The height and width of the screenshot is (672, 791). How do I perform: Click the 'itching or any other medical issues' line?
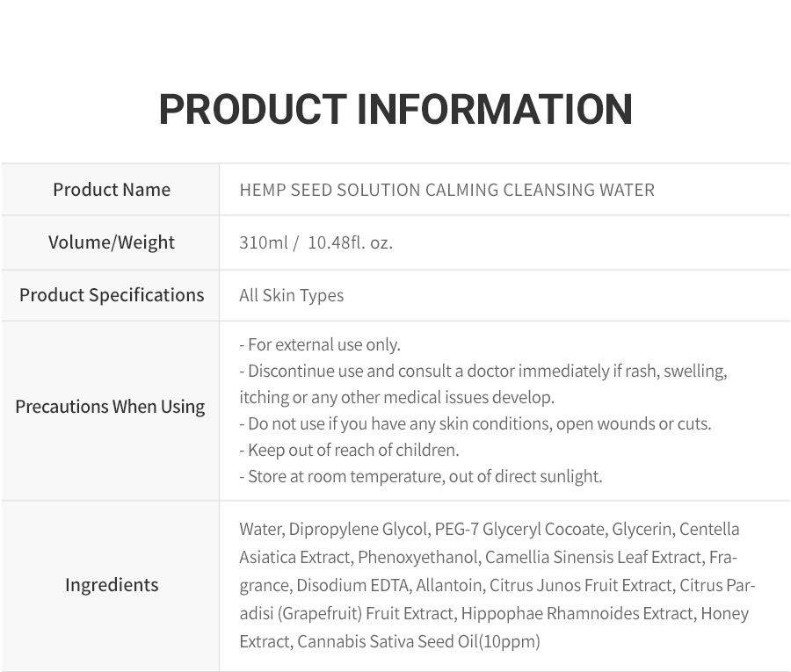(x=397, y=397)
